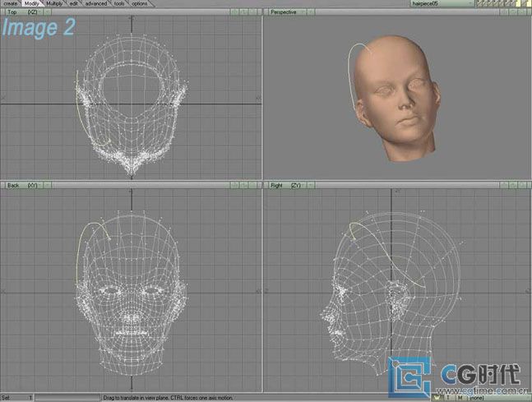Viewport: 532px width, 402px height.
Task: Click the pan icon of the Perspective viewport
Action: click(x=504, y=12)
